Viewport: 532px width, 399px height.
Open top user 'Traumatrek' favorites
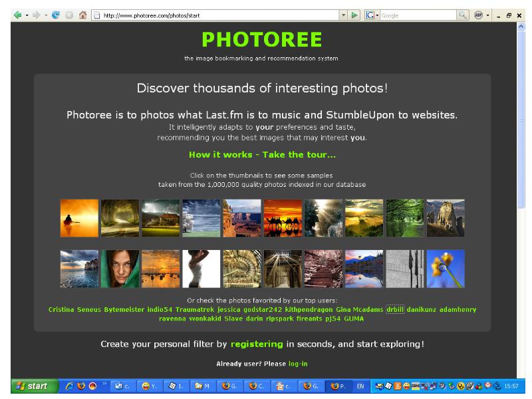195,309
